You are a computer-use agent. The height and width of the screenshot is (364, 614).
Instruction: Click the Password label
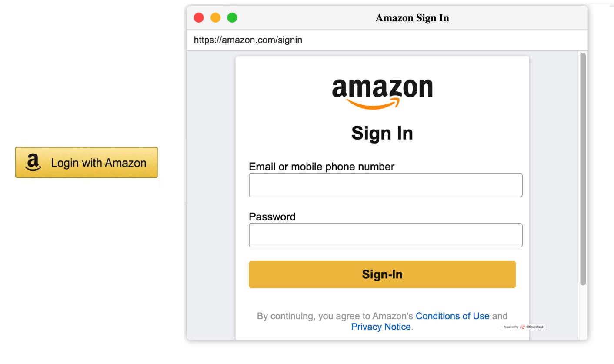pos(272,217)
